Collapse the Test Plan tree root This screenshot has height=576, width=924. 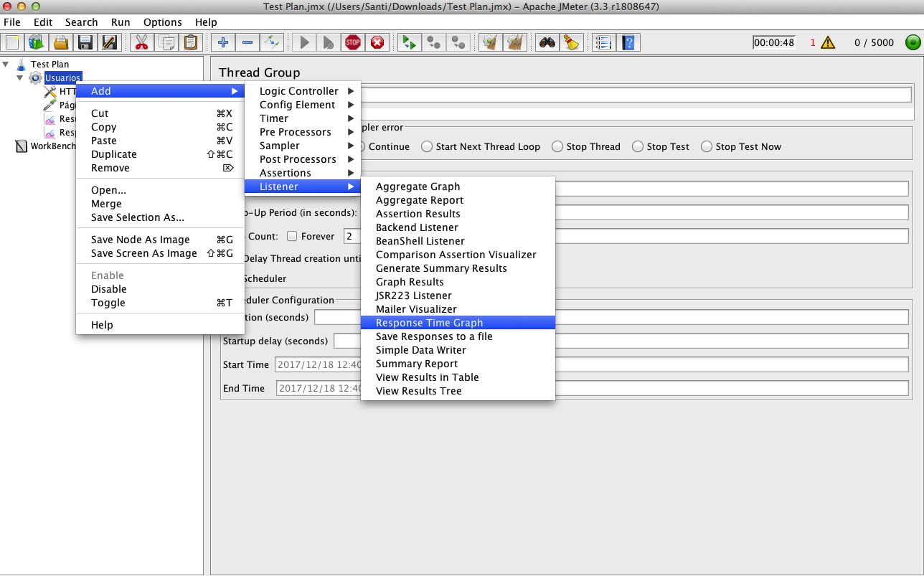(x=6, y=64)
